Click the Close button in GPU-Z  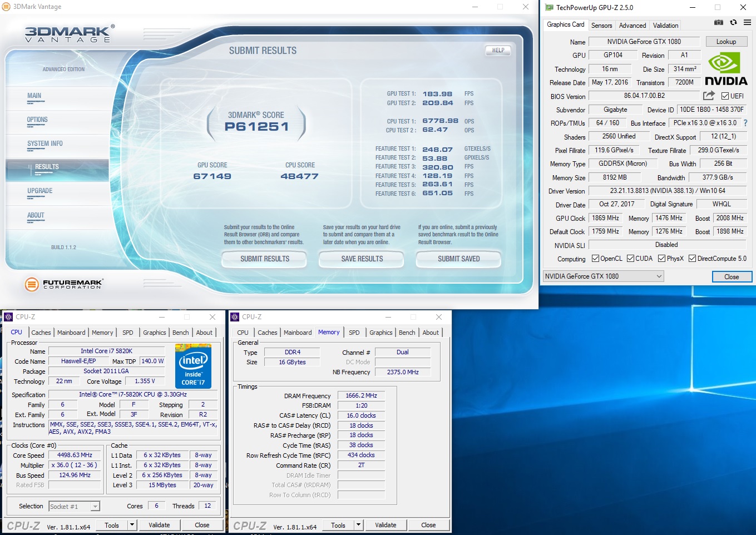732,277
